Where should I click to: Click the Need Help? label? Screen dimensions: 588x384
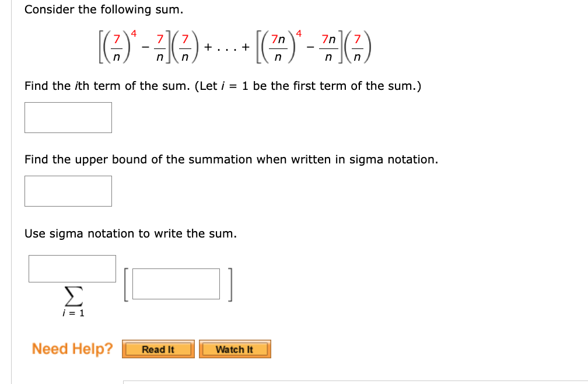[x=71, y=348]
